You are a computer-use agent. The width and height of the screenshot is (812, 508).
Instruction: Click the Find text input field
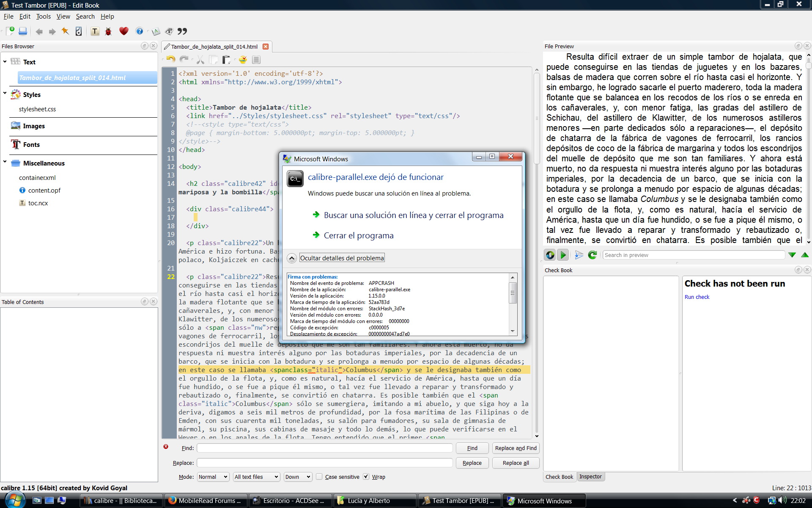tap(324, 448)
